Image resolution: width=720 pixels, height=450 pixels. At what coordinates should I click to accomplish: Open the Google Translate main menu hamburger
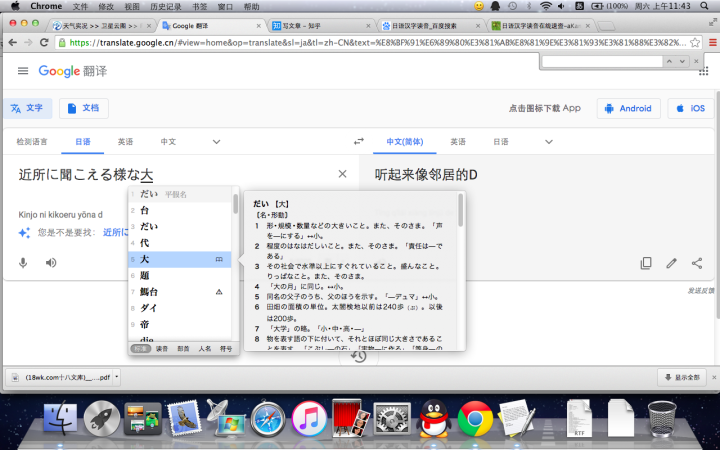tap(23, 71)
